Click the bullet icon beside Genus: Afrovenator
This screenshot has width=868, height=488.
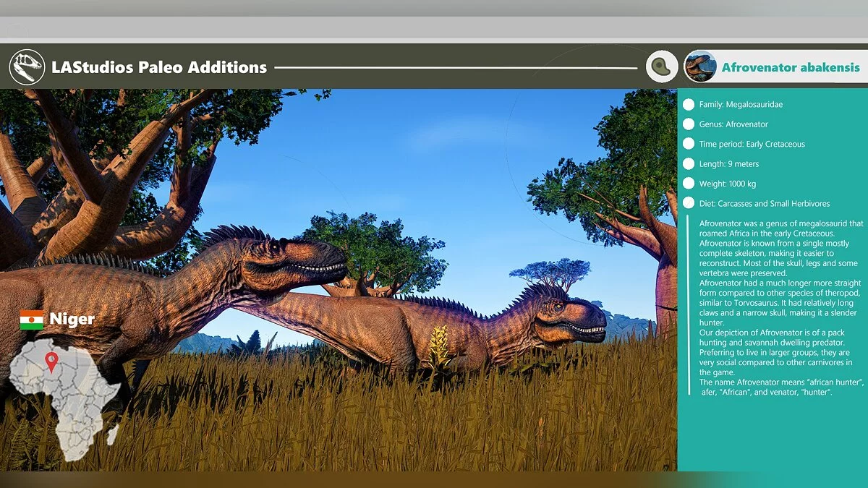[x=687, y=124]
